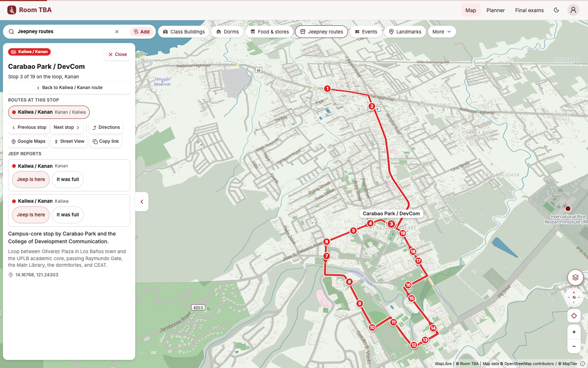This screenshot has height=368, width=588.
Task: Toggle the Food & stores filter
Action: point(270,32)
